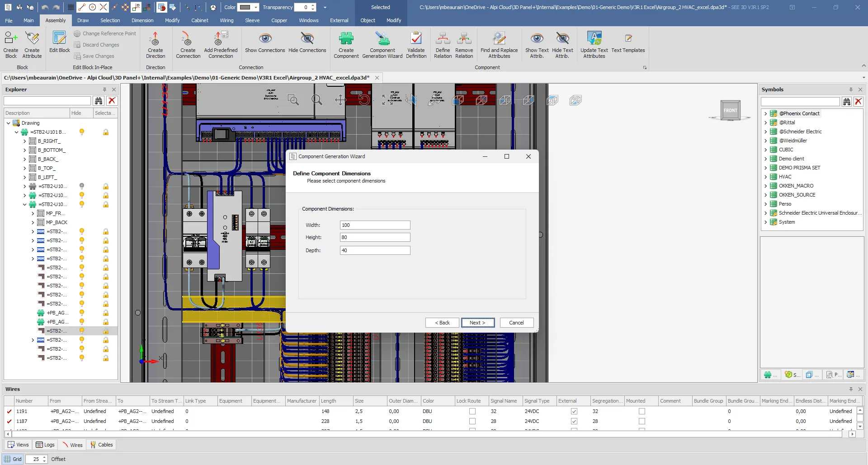Switch to the Cabinet ribbon tab

tap(199, 20)
